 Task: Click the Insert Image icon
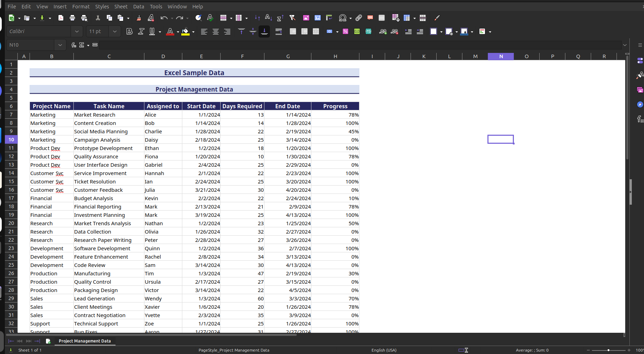click(306, 18)
